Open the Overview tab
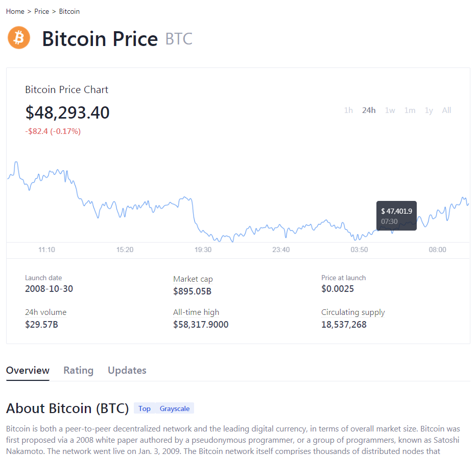 pyautogui.click(x=28, y=370)
